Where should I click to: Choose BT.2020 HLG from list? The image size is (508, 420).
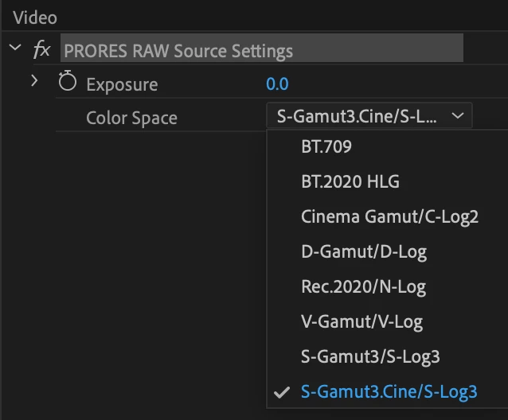[350, 181]
